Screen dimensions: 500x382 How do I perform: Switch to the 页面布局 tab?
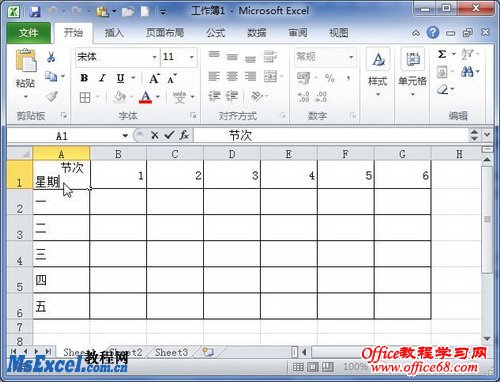[x=165, y=33]
